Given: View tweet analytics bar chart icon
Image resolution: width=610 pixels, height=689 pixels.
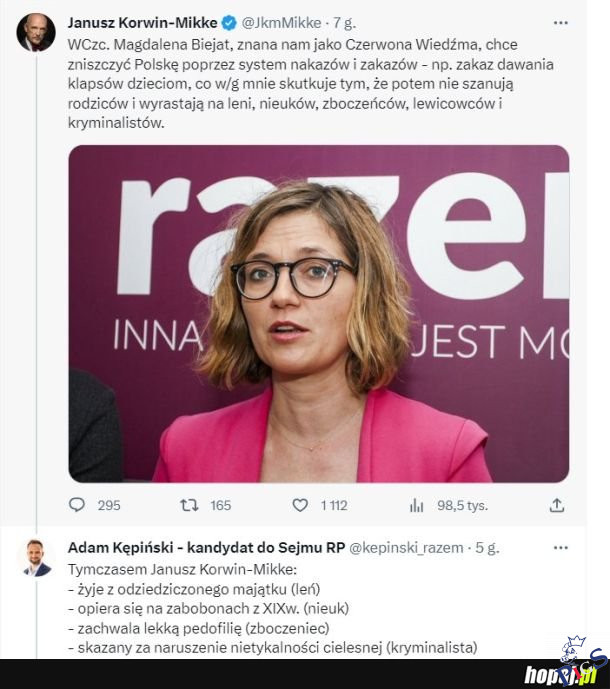Looking at the screenshot, I should (x=417, y=505).
